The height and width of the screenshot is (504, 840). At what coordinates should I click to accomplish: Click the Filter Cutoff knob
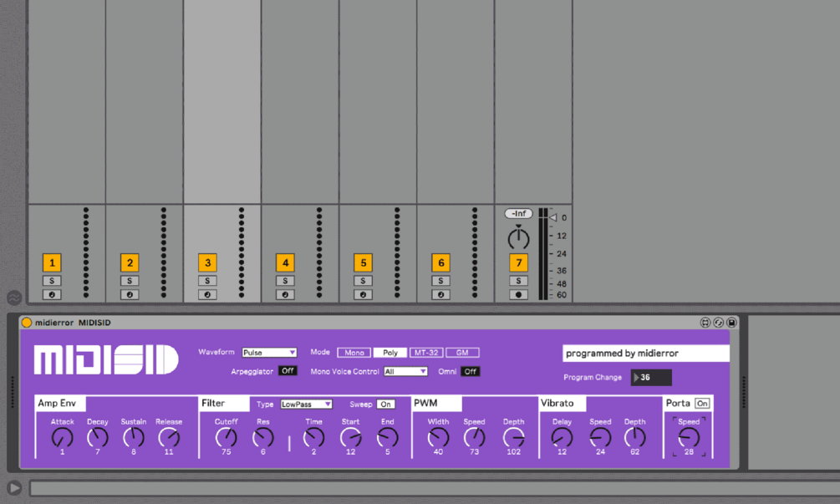[x=226, y=438]
